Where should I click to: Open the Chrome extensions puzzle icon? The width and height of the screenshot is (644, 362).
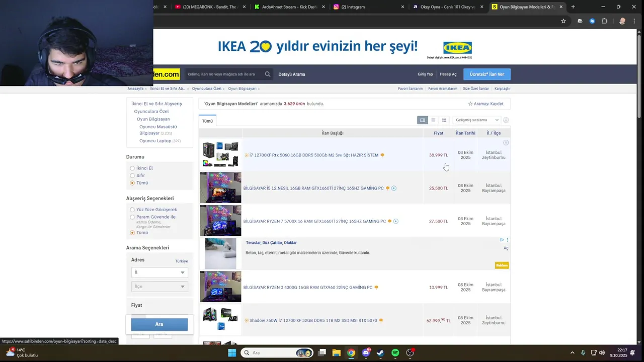[604, 21]
